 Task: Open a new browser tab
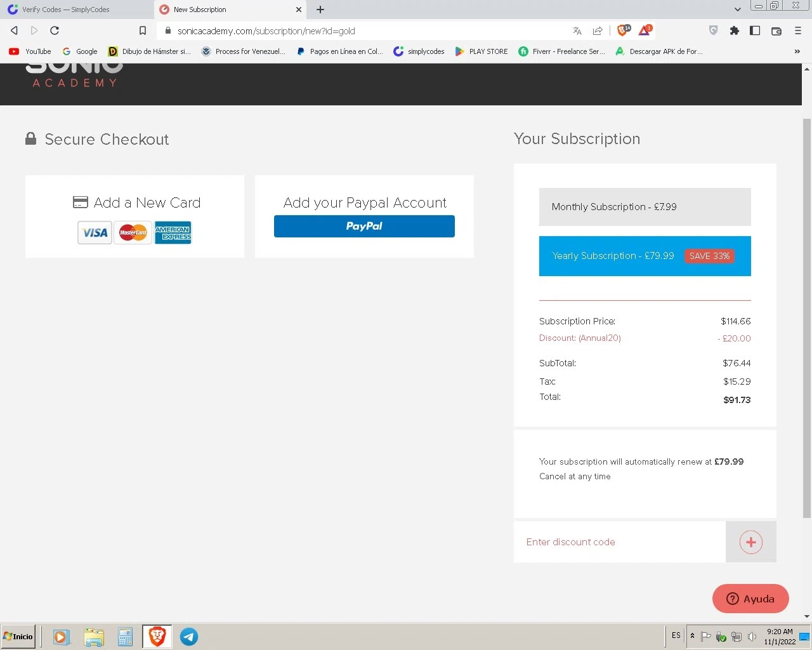tap(320, 10)
